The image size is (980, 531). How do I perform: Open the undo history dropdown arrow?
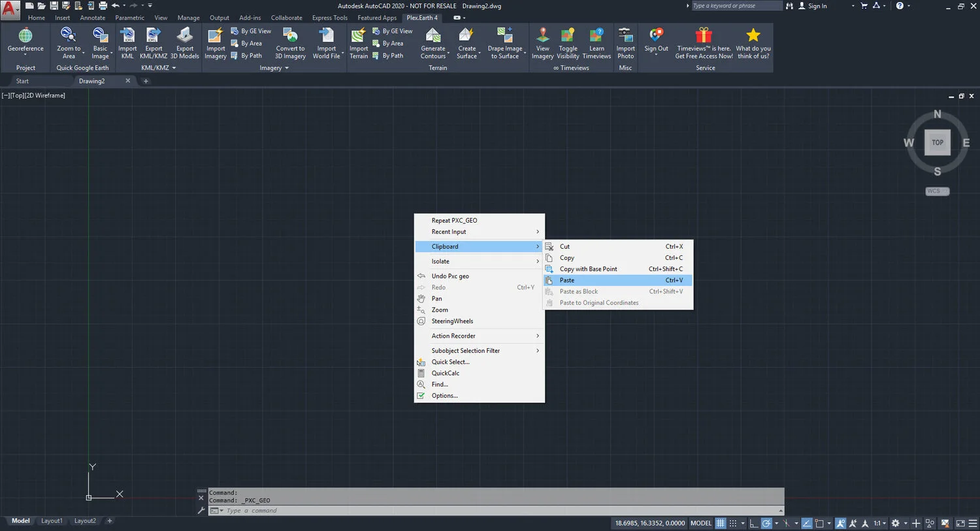pos(123,6)
